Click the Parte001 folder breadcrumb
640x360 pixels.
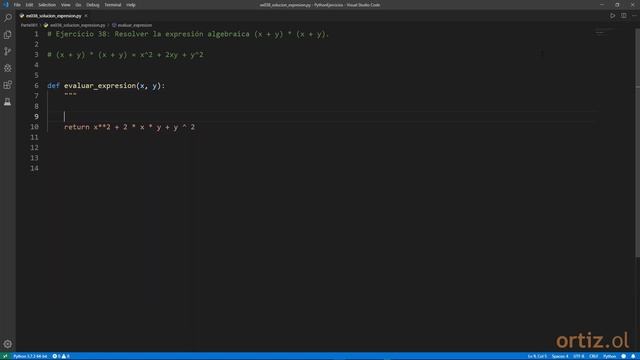(x=29, y=25)
